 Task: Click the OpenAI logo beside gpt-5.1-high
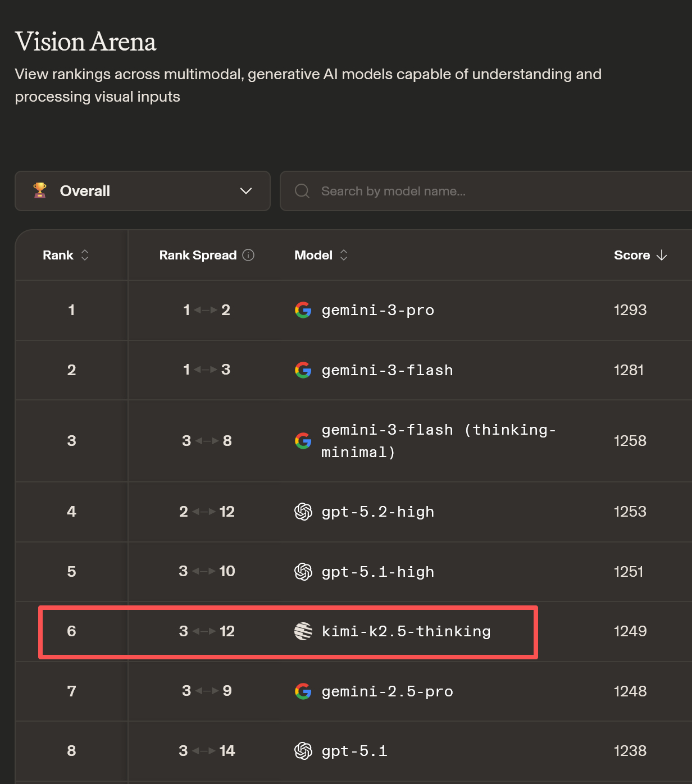(303, 572)
